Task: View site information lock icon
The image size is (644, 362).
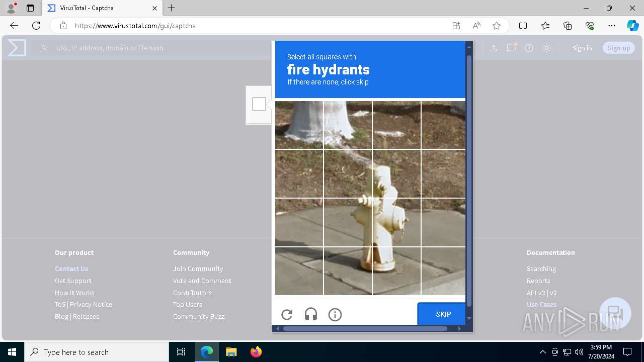Action: tap(63, 26)
